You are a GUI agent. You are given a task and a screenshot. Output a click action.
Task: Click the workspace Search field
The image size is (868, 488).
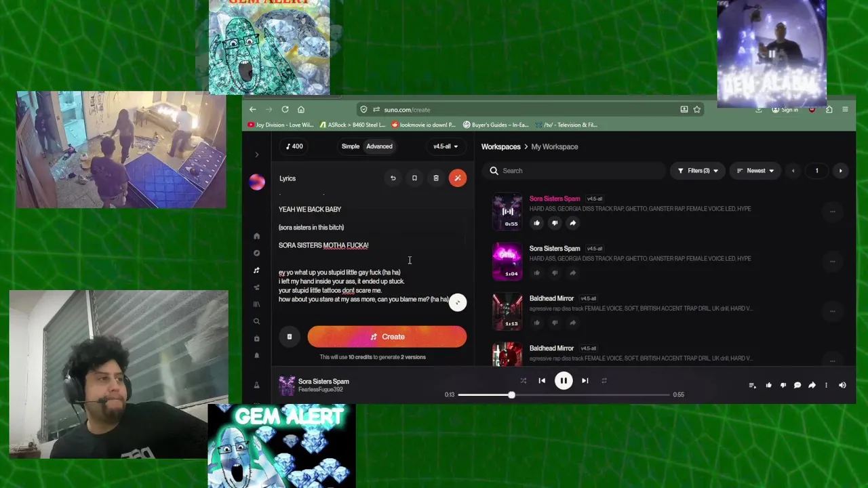[575, 171]
